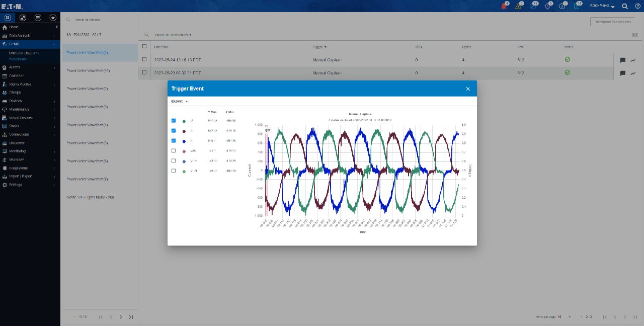Open the comment bubble icon on first event
The height and width of the screenshot is (326, 644).
coord(623,60)
